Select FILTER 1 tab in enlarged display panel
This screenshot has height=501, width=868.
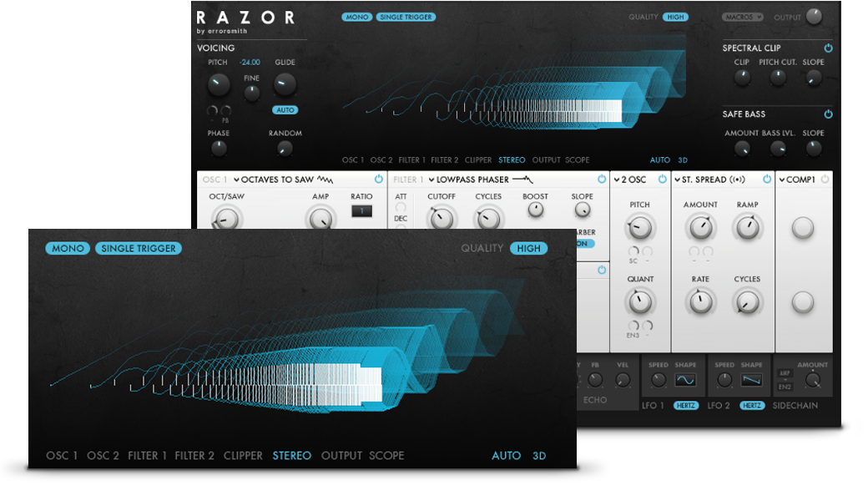click(x=147, y=456)
